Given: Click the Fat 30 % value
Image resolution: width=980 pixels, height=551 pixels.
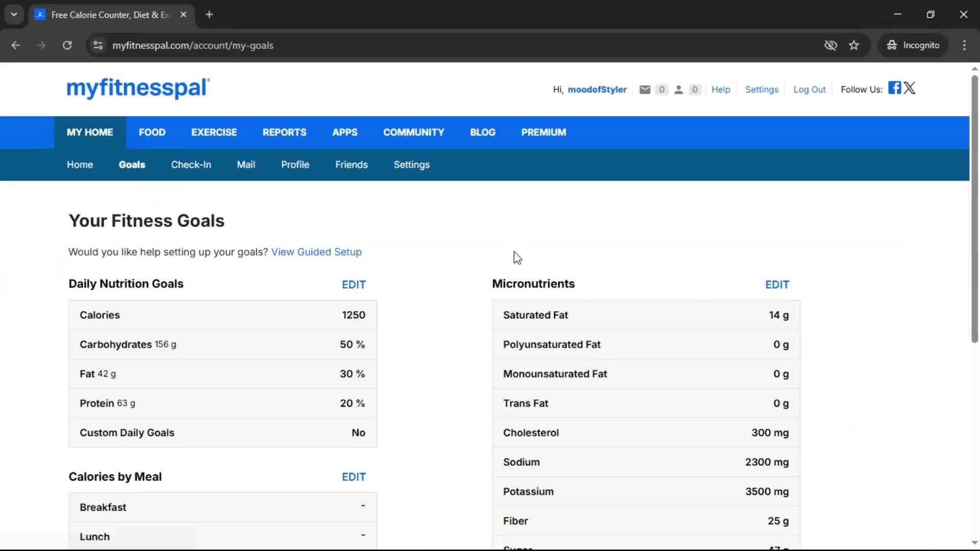Looking at the screenshot, I should (x=352, y=374).
